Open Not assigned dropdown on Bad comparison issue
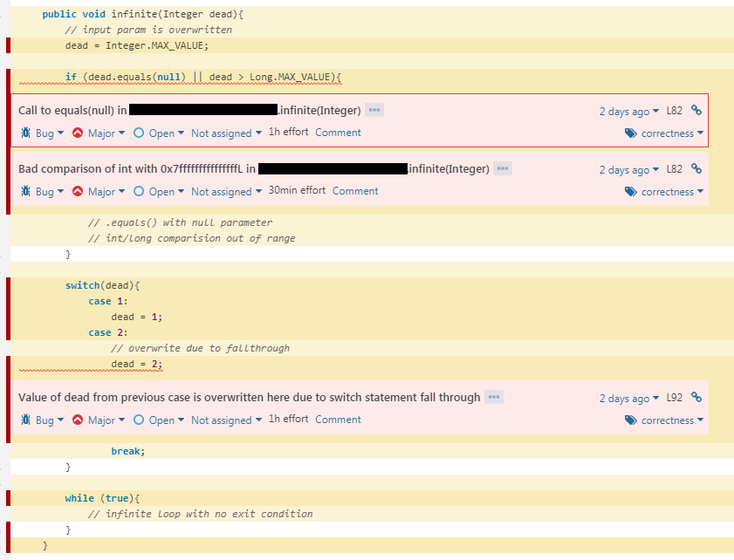This screenshot has width=734, height=560. (x=226, y=192)
